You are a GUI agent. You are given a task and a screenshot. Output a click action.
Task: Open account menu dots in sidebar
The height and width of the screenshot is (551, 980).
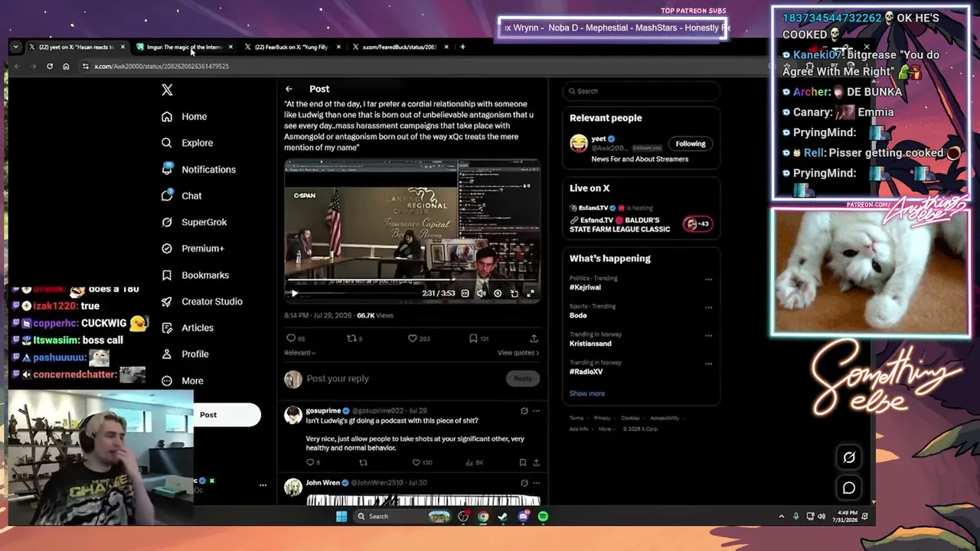click(x=263, y=485)
